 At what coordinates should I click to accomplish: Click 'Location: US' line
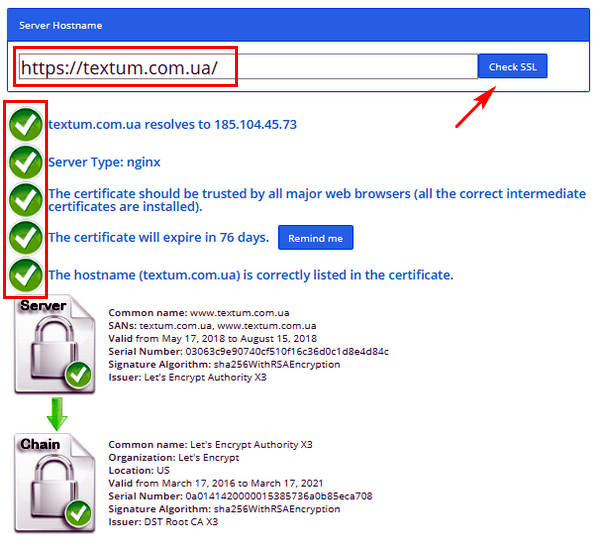pyautogui.click(x=139, y=471)
